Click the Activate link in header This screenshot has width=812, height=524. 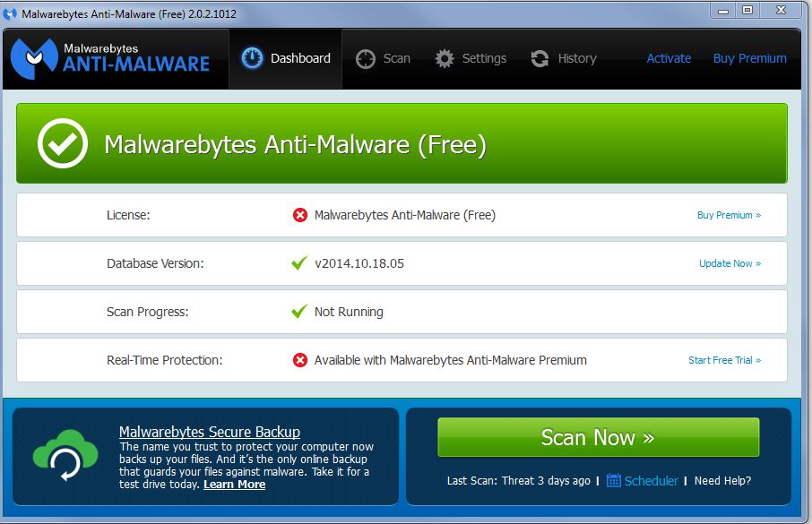[669, 58]
